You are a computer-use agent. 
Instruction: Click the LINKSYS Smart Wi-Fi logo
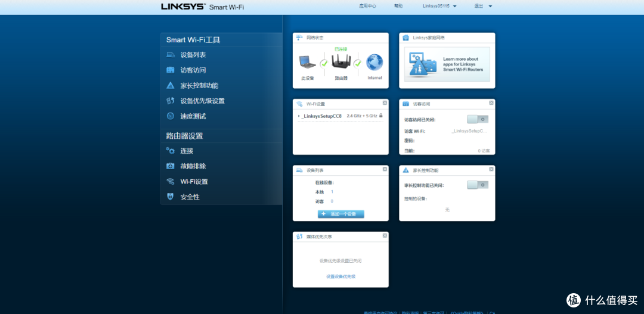tap(203, 7)
